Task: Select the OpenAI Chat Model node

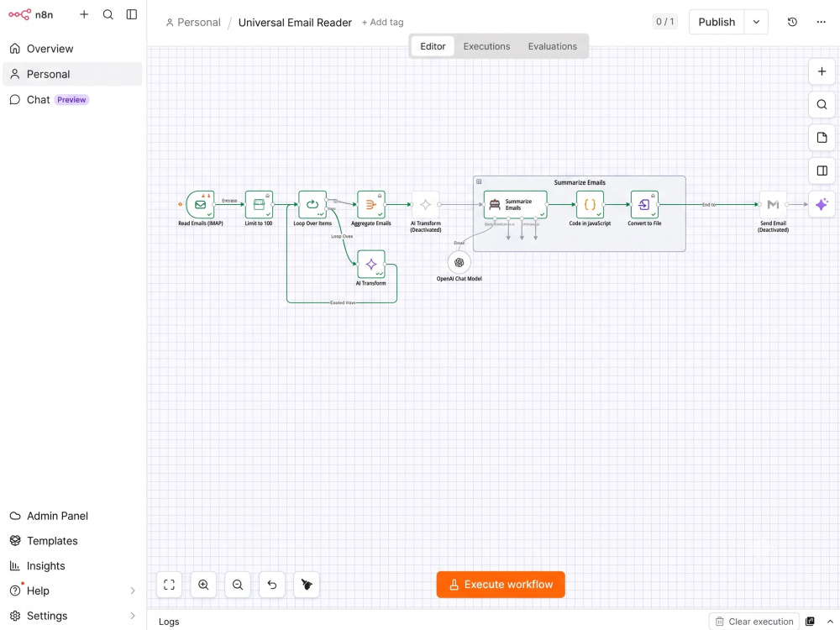Action: coord(459,262)
